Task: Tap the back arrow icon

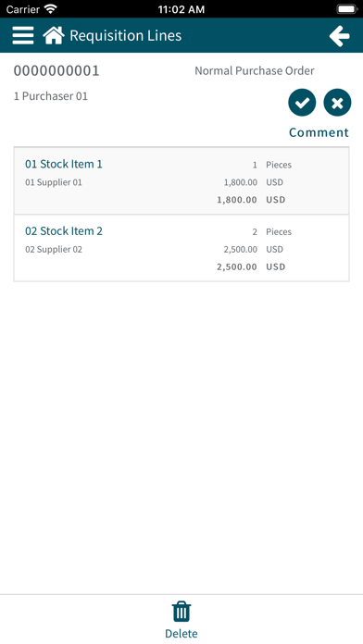Action: [x=340, y=36]
